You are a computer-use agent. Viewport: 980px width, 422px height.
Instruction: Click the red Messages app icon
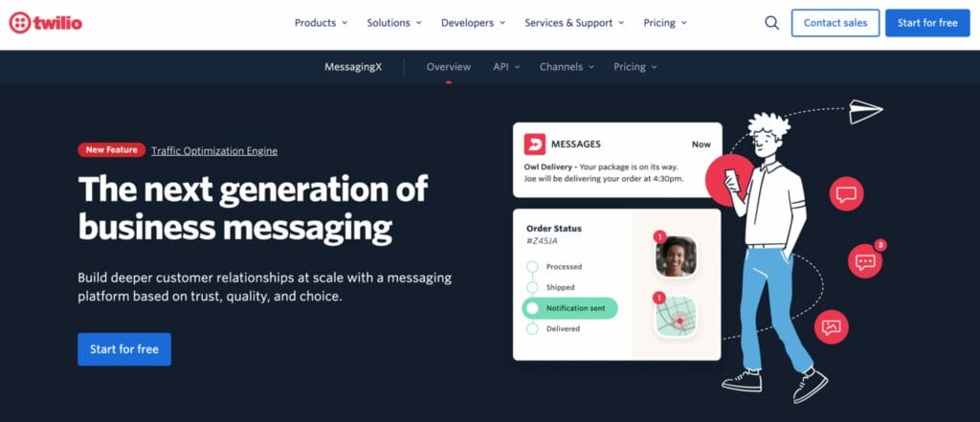[534, 144]
